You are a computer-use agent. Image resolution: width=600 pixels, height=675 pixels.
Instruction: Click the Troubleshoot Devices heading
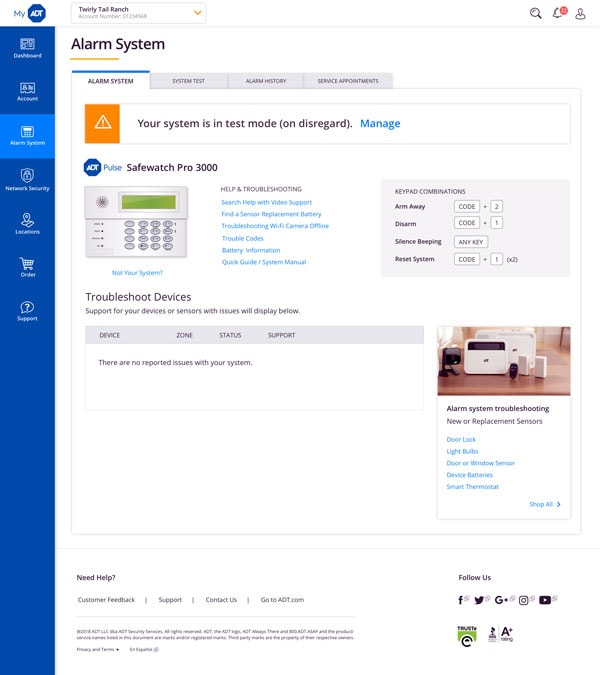pos(138,297)
